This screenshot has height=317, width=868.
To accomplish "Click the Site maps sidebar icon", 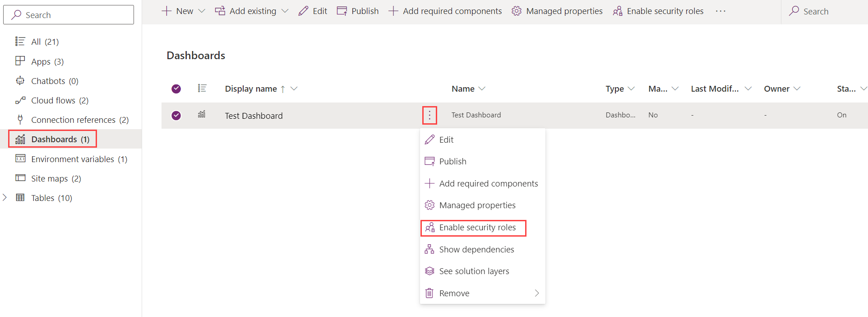I will click(20, 178).
